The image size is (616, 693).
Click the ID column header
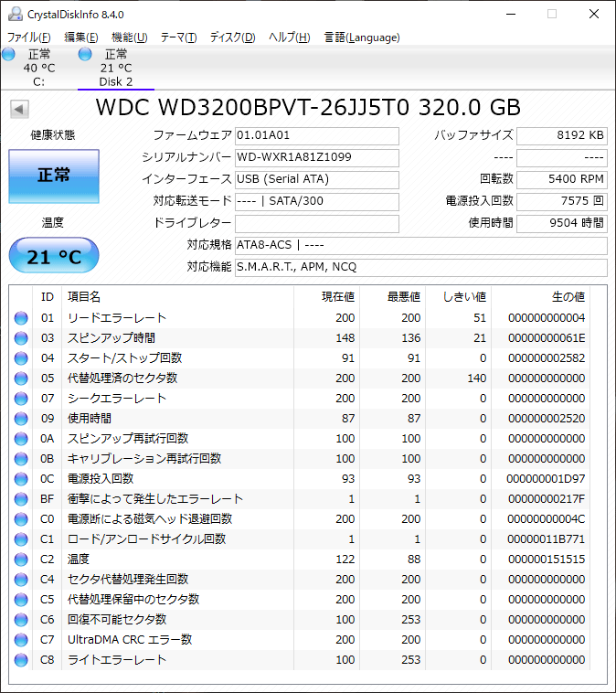coord(48,296)
